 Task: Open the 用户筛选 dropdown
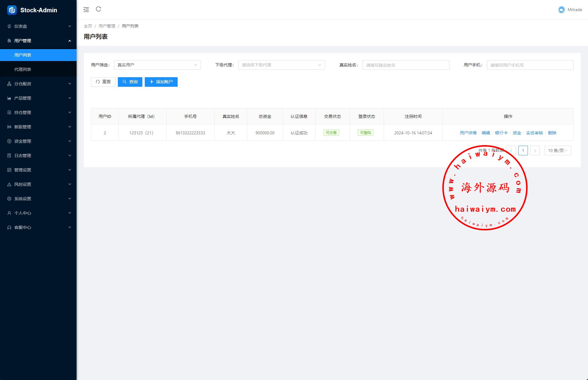click(x=157, y=65)
